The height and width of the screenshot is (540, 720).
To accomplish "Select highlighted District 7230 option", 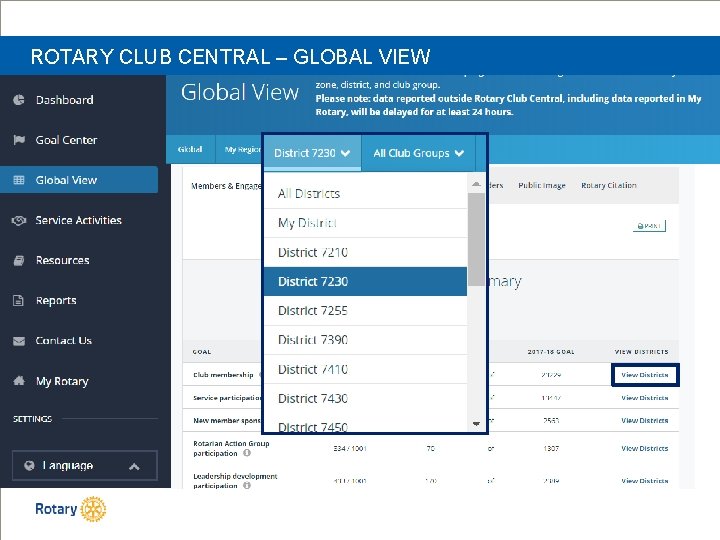I will tap(366, 281).
